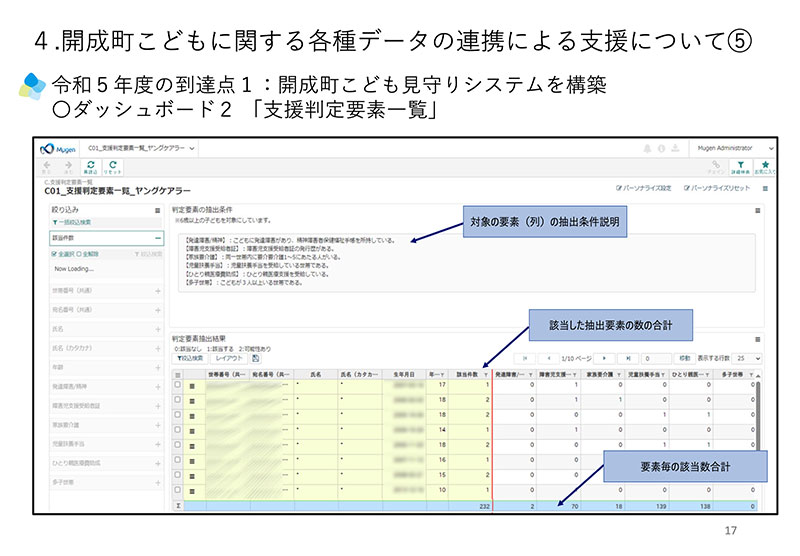Click the Σ summary row icon
The width and height of the screenshot is (800, 556).
click(x=178, y=506)
